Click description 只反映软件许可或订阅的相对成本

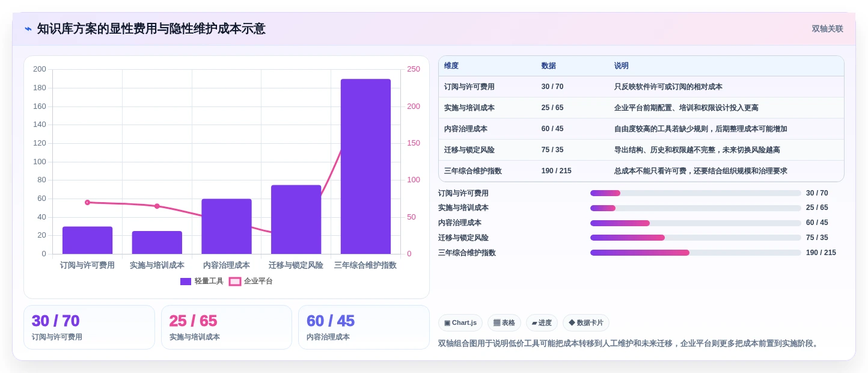click(668, 87)
